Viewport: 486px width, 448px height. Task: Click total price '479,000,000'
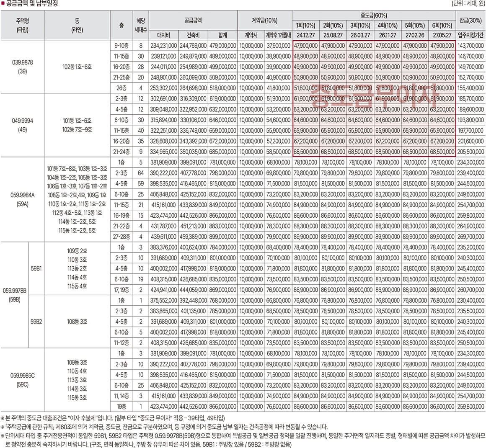click(222, 46)
